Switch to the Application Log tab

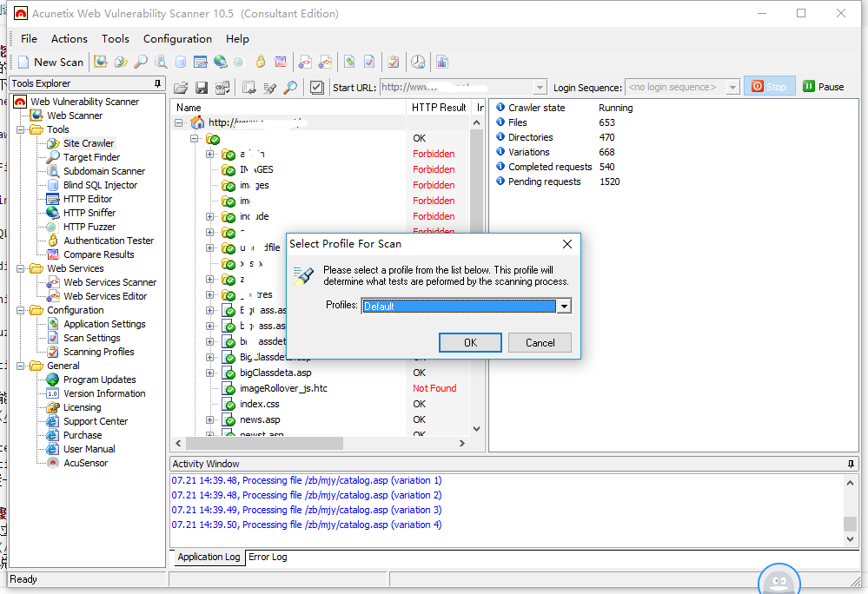click(209, 557)
